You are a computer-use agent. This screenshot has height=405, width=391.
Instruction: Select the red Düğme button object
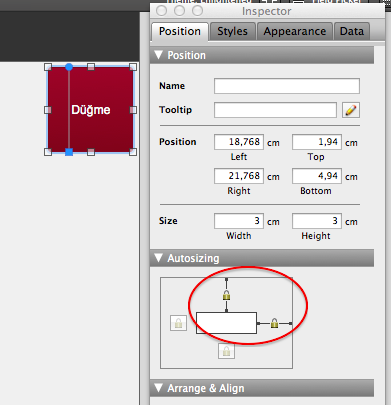91,110
